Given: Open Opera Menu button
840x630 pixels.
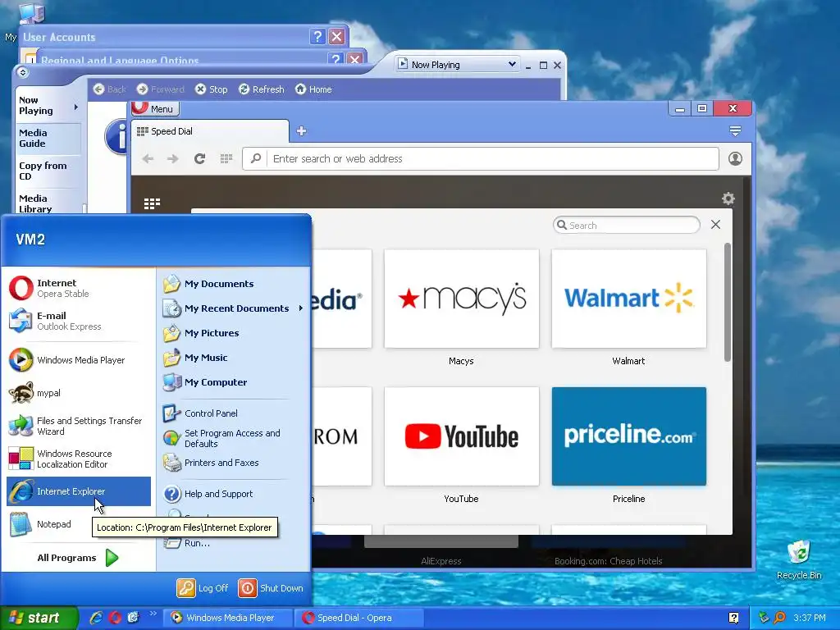Looking at the screenshot, I should 155,109.
